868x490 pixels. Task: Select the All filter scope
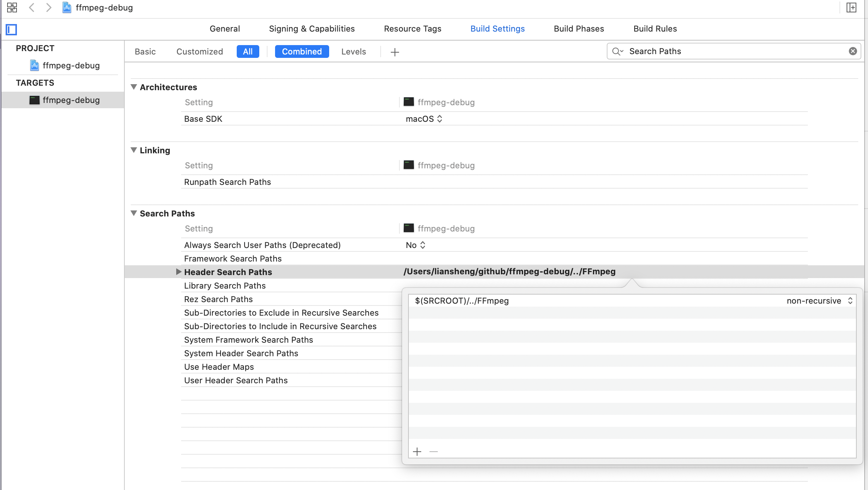[x=248, y=51]
